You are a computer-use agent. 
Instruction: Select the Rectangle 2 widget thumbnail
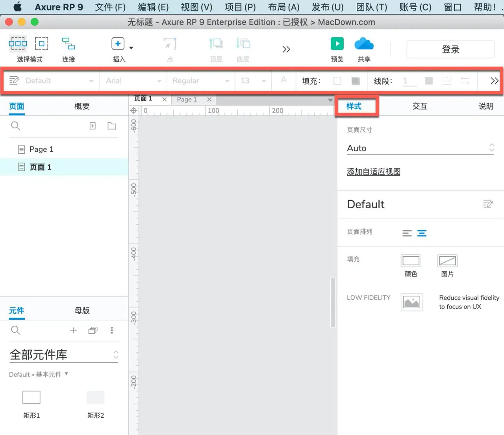(95, 397)
